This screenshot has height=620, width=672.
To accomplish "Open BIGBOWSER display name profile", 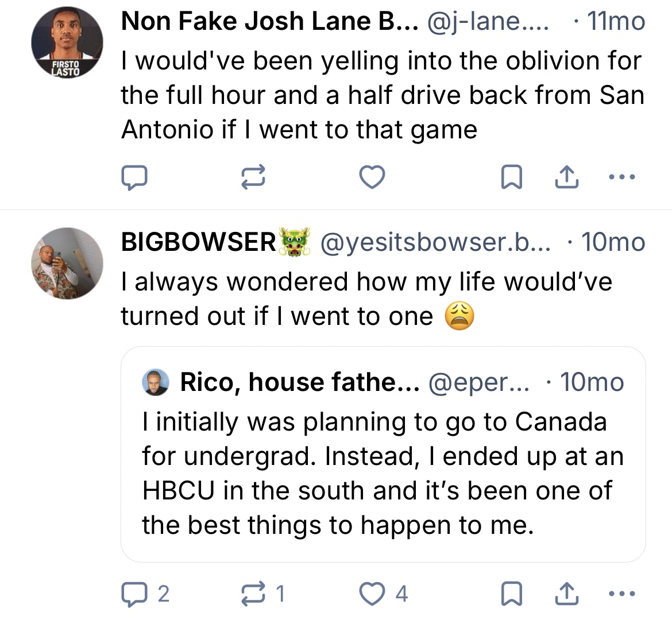I will point(199,242).
